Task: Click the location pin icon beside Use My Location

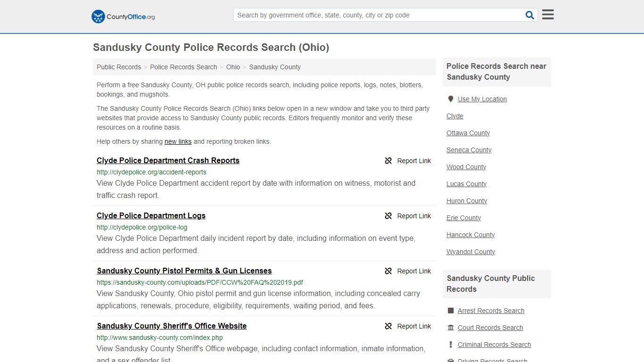Action: pos(451,99)
